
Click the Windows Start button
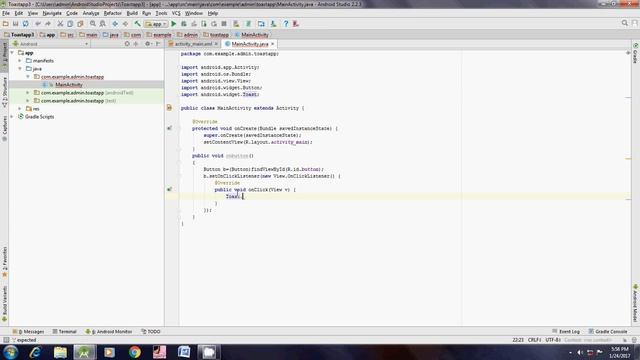coord(10,352)
